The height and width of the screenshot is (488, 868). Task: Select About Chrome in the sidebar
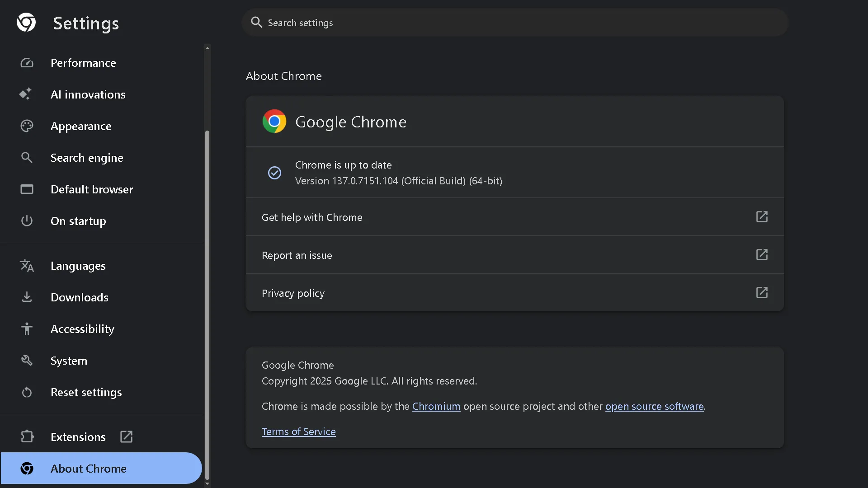[x=89, y=469]
